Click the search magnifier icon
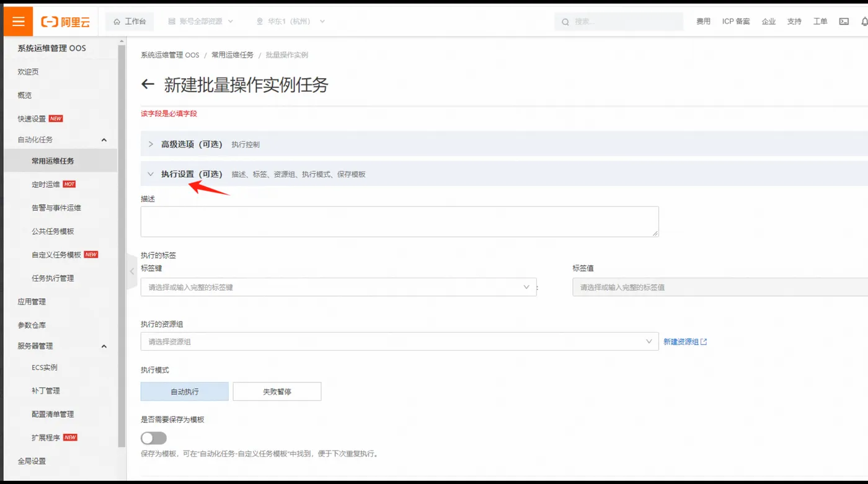The width and height of the screenshot is (868, 484). 565,22
